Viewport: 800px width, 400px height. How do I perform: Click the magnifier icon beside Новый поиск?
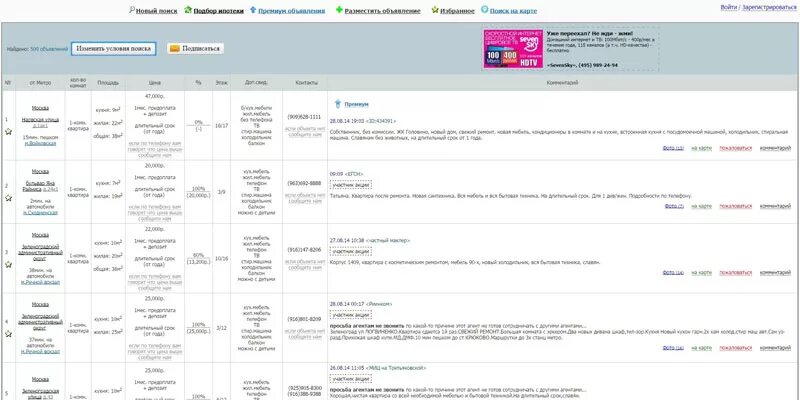point(132,10)
